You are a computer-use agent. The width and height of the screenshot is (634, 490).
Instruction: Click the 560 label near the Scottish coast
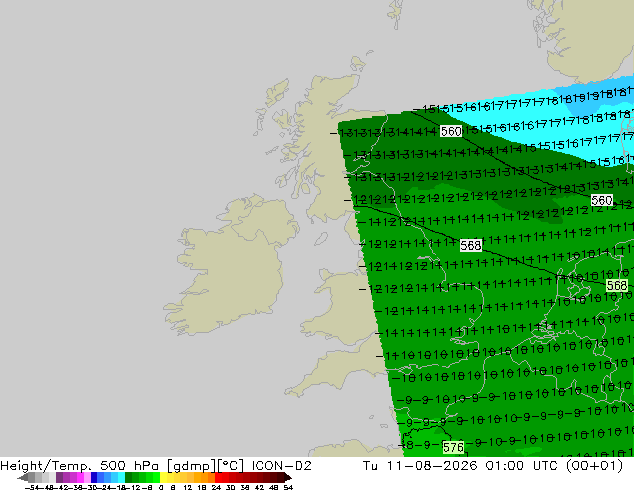coord(451,131)
